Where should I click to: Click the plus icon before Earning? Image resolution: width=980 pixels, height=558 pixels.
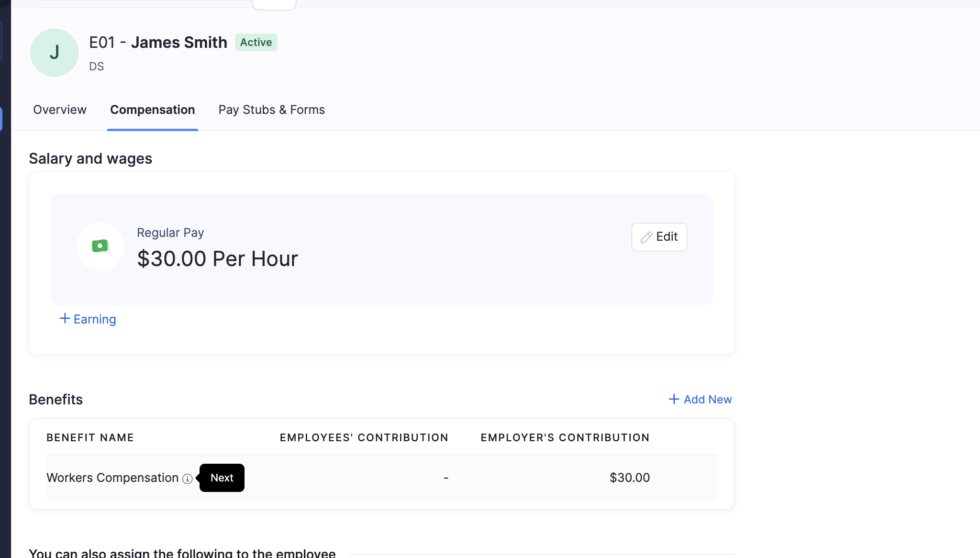(x=65, y=319)
